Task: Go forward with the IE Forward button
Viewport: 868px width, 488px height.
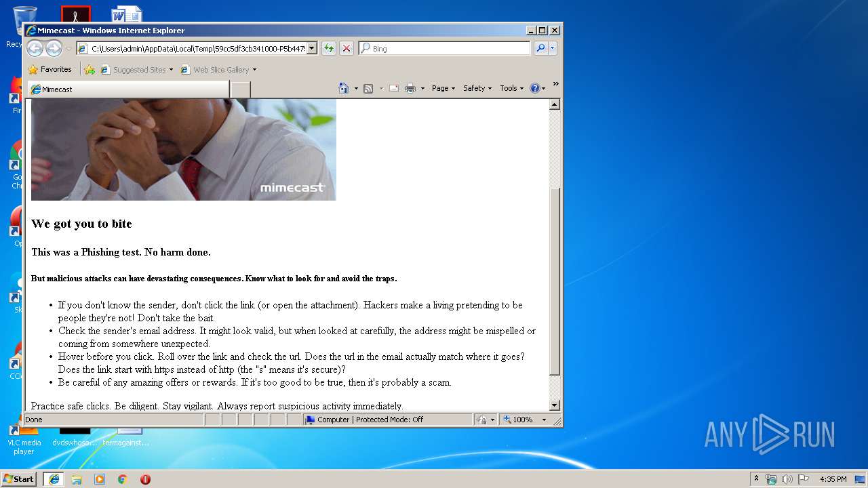Action: (54, 48)
